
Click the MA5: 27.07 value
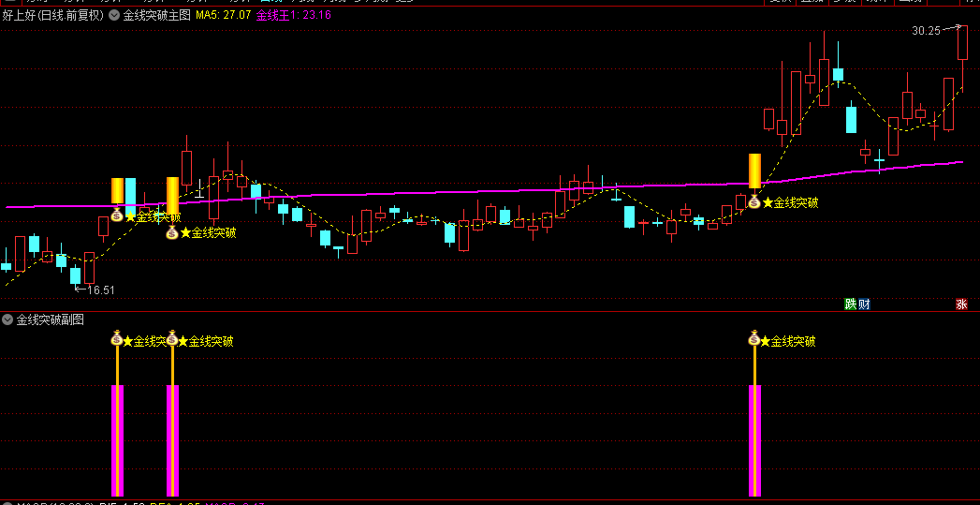[223, 16]
